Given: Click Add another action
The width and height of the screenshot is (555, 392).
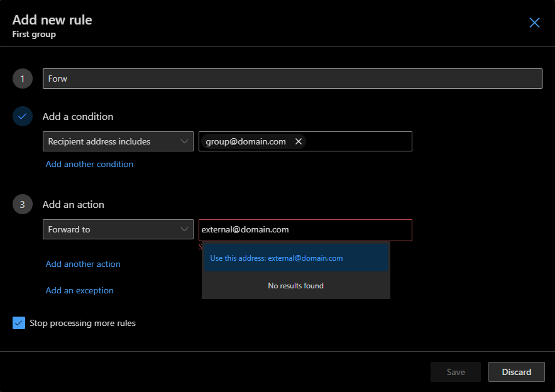Looking at the screenshot, I should [x=82, y=264].
